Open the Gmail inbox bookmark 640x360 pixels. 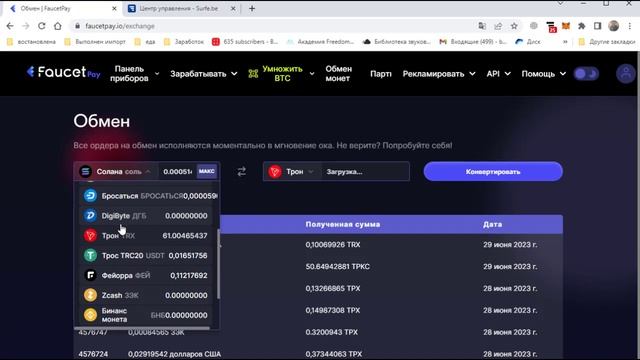click(473, 42)
